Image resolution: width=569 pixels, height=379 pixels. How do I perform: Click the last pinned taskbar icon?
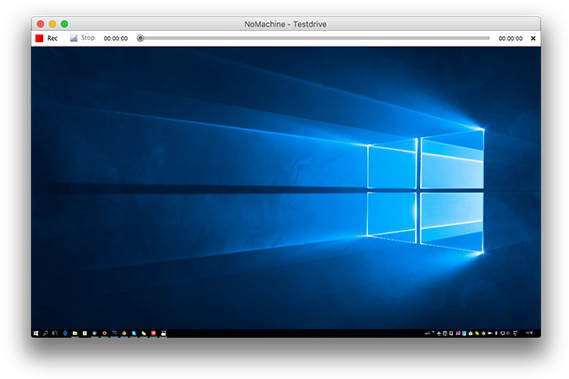click(163, 333)
